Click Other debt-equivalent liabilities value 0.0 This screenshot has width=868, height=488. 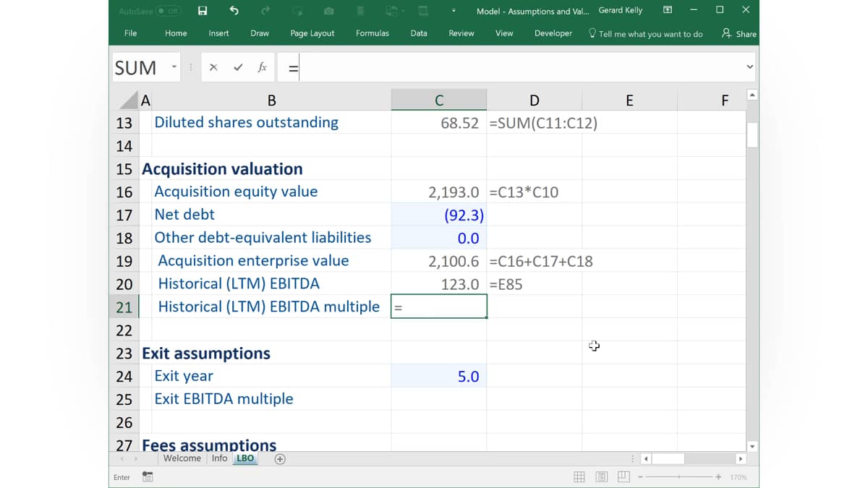point(439,238)
